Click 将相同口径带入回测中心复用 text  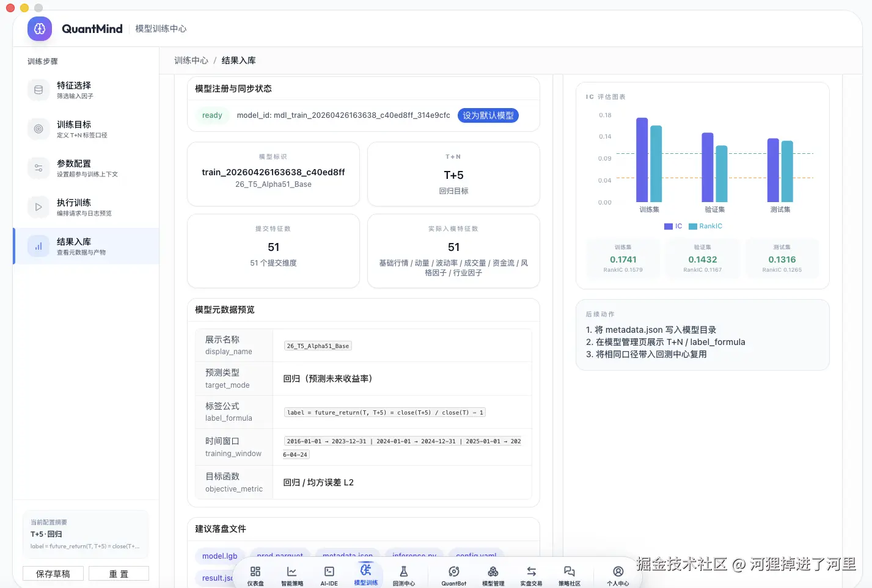(x=646, y=354)
